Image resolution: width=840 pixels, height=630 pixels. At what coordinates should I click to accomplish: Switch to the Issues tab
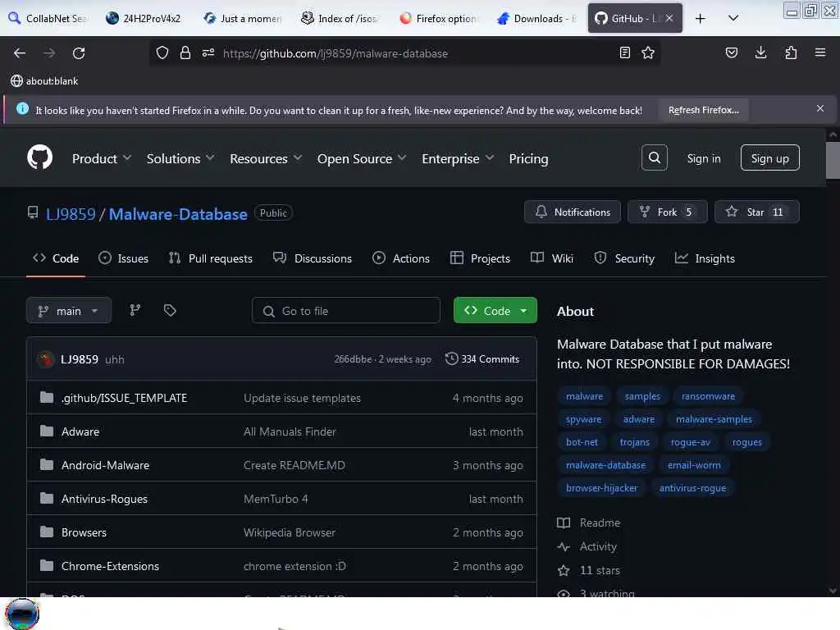pos(123,258)
